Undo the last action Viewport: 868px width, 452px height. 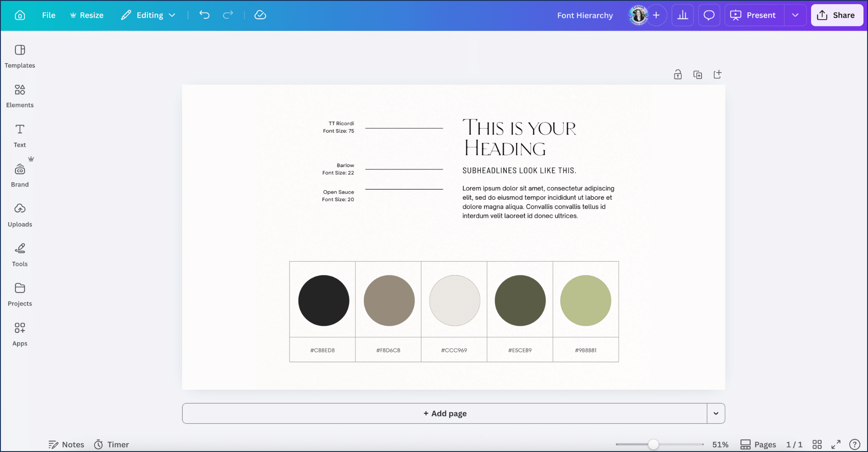click(204, 15)
